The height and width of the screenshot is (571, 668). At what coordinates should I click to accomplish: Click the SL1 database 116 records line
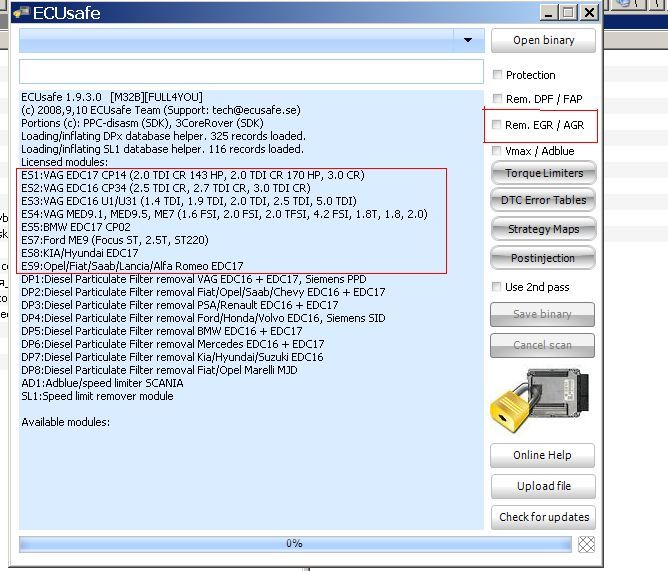tap(163, 149)
